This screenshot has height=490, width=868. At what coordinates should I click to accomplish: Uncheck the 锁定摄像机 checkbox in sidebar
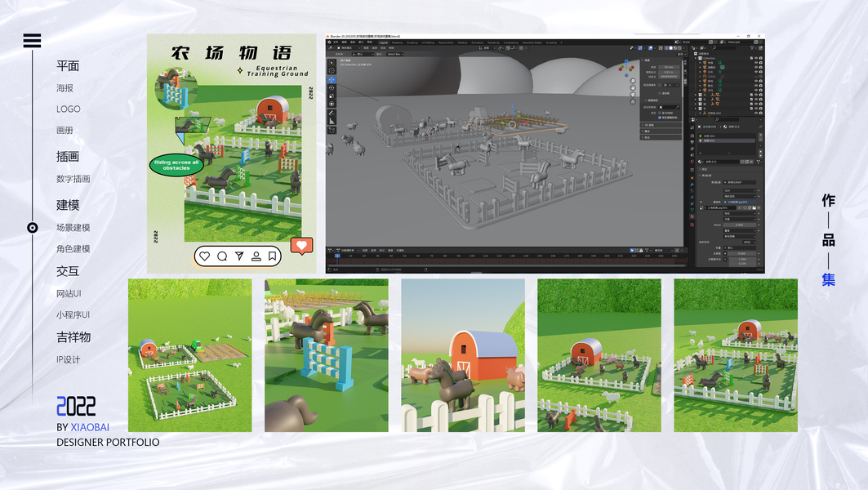660,118
